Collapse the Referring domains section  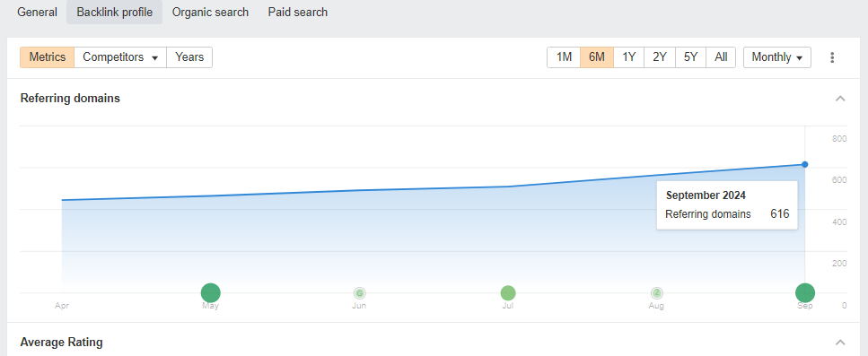(840, 99)
